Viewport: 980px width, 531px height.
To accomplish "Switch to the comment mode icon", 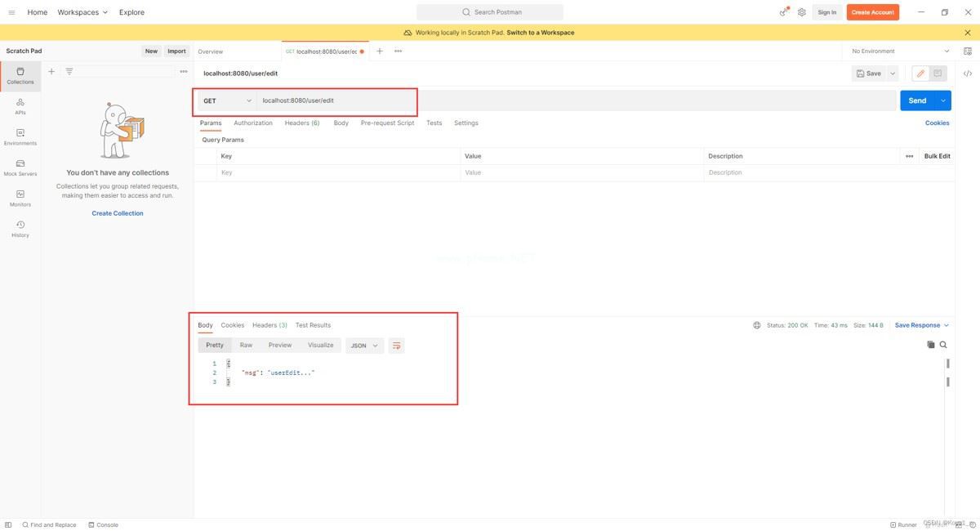I will pos(938,74).
